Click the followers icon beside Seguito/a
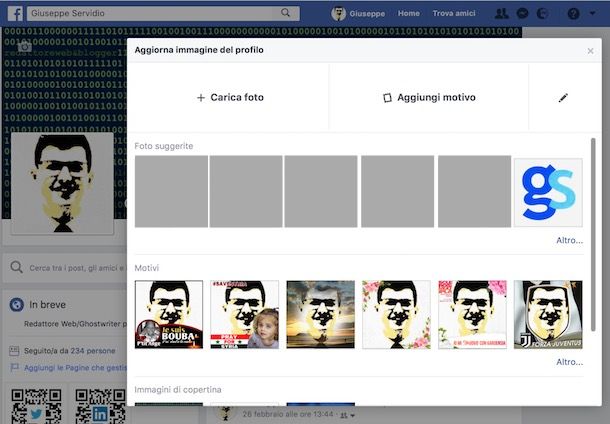610x424 pixels. point(14,351)
